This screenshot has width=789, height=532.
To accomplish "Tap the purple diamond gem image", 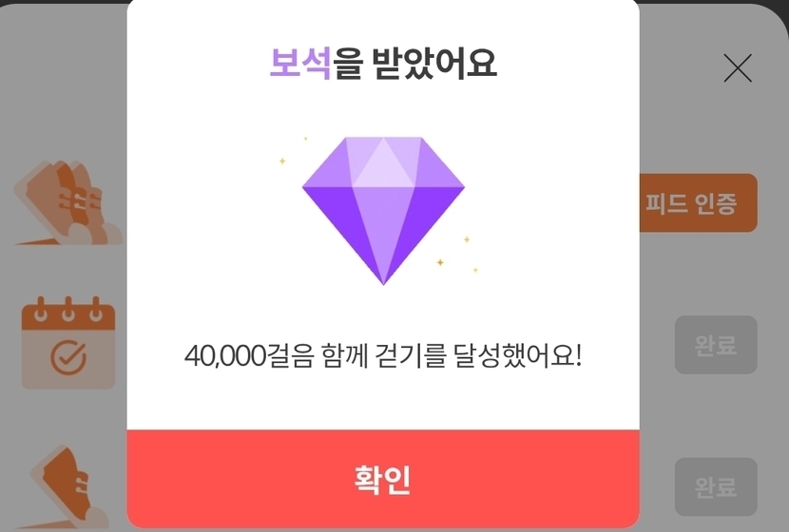I will 383,211.
